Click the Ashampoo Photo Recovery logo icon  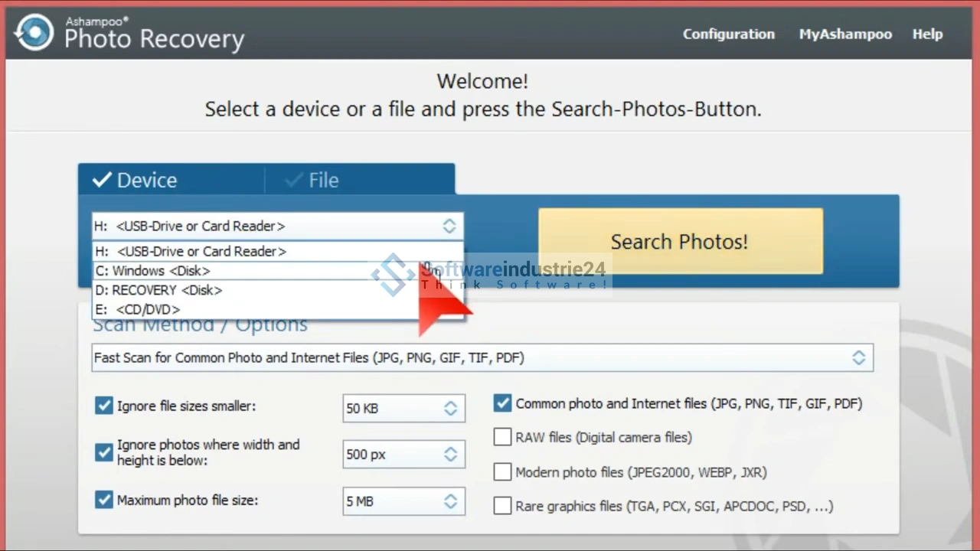click(x=34, y=33)
